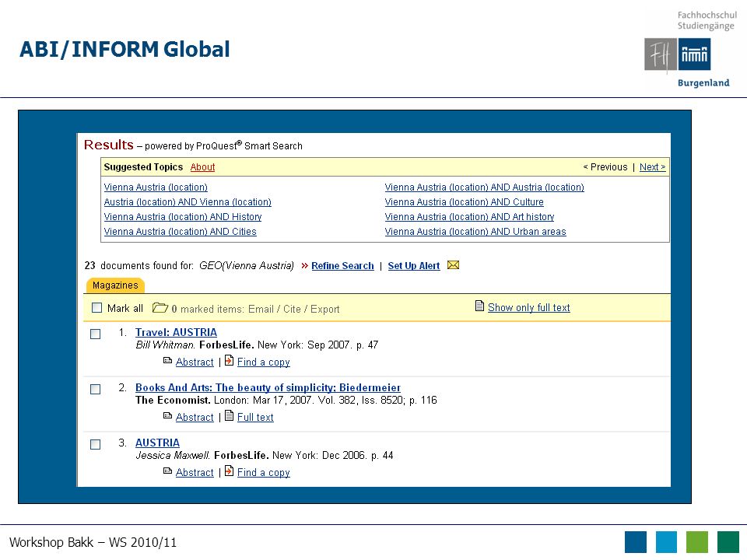This screenshot has width=747, height=560.
Task: Click the Refine Search link
Action: click(342, 266)
